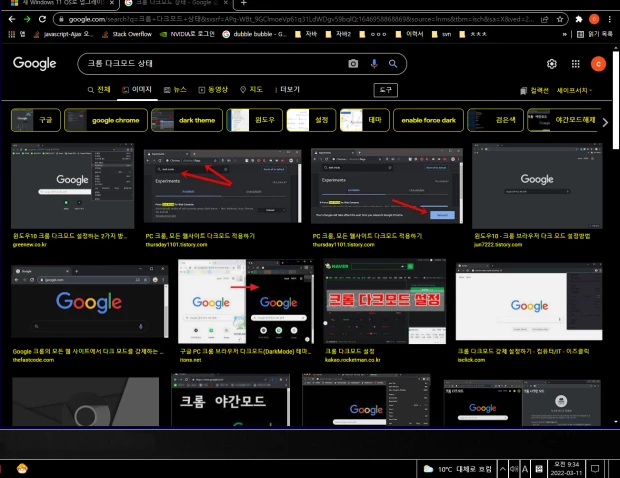This screenshot has width=620, height=478.
Task: Show hidden system tray icons
Action: [502, 469]
